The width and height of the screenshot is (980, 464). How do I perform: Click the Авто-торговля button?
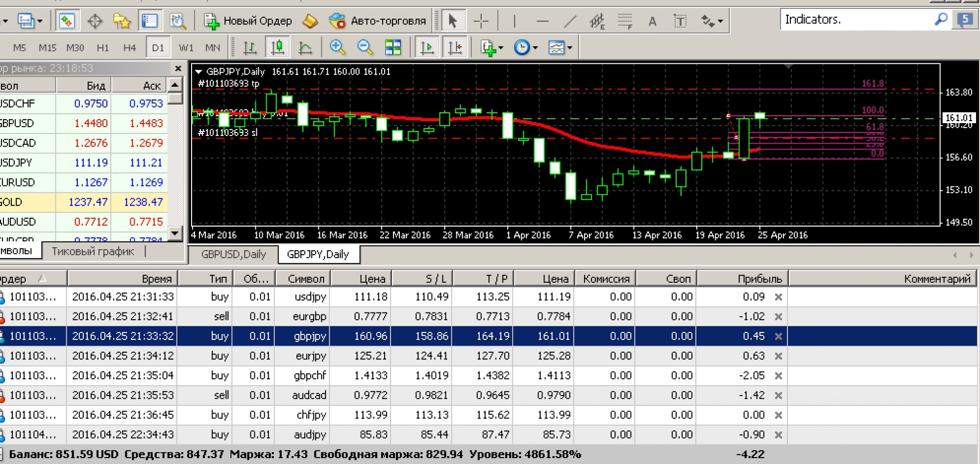click(377, 21)
